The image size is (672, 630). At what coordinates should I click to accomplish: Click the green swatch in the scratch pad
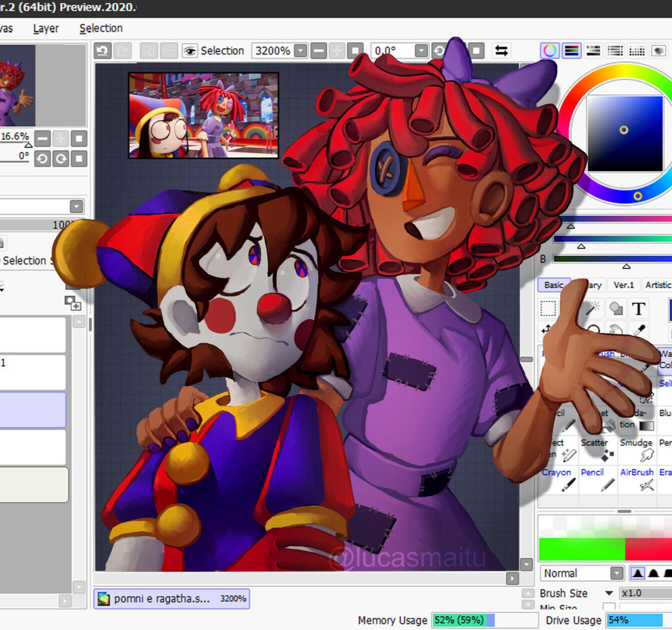pos(582,549)
